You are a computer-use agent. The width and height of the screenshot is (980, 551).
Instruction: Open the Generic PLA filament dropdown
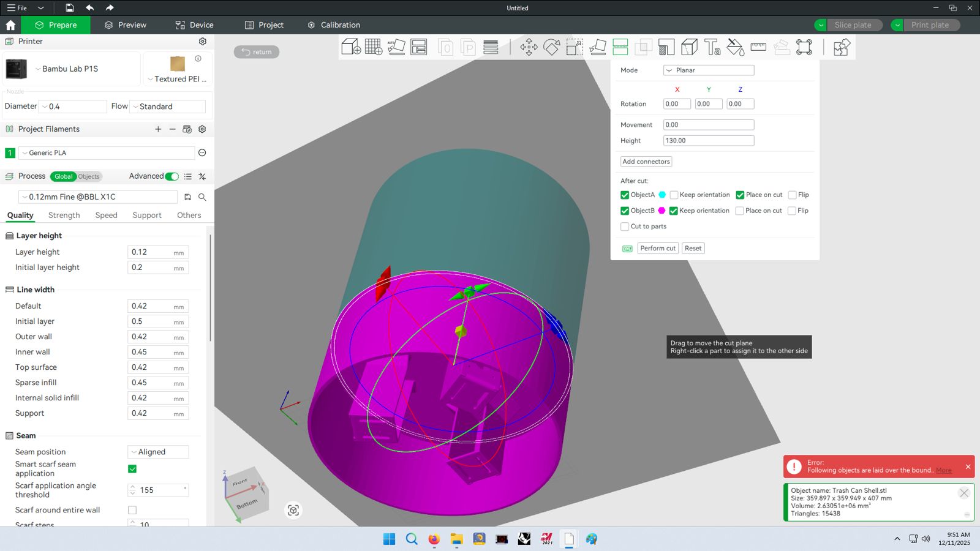(107, 153)
